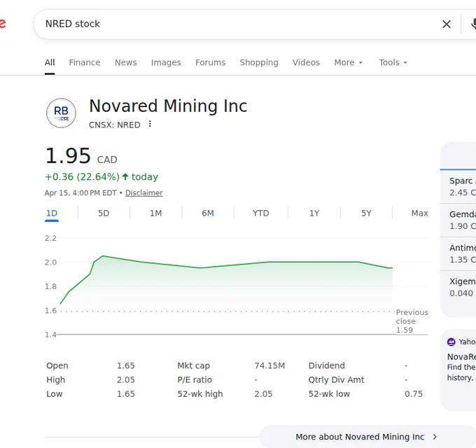Screen dimensions: 476x448
Task: Expand the More search filters dropdown
Action: tap(348, 62)
